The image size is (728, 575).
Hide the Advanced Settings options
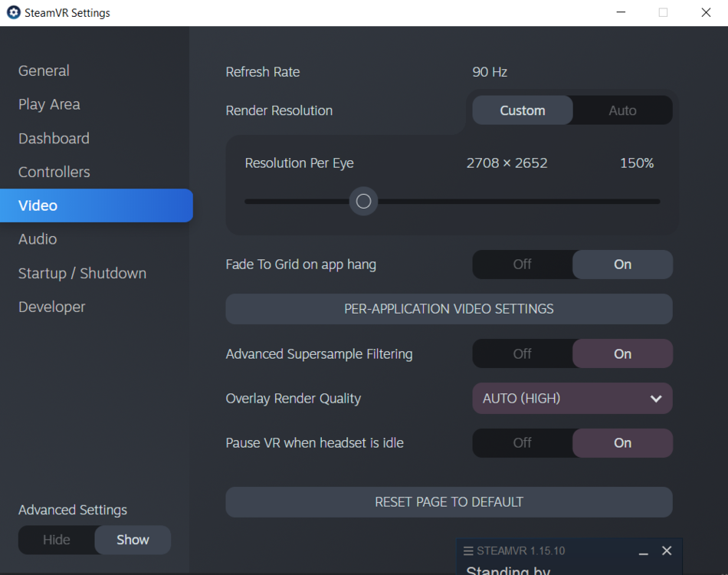pos(57,540)
